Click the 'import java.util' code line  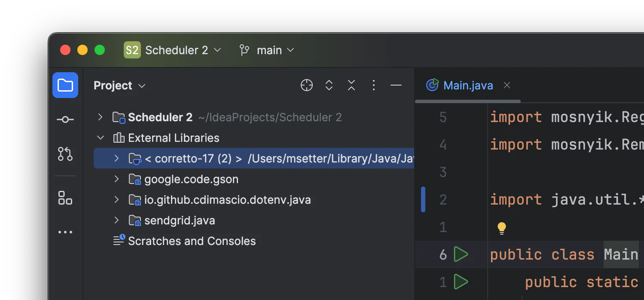click(567, 199)
